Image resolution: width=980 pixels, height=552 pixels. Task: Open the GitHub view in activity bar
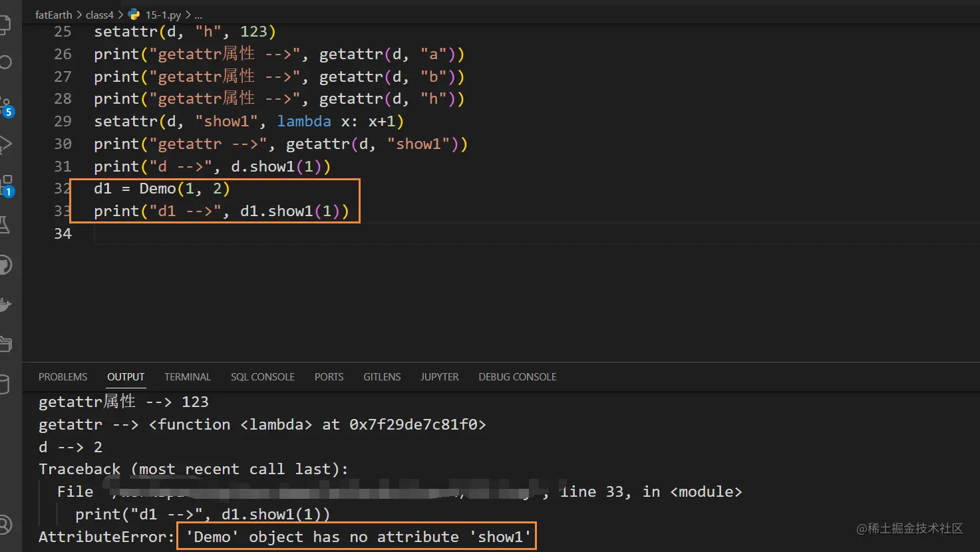[5, 265]
